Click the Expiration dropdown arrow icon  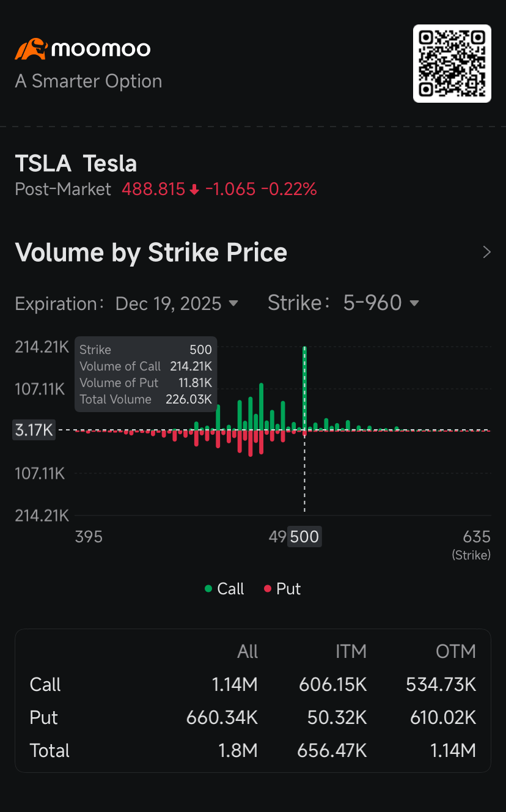click(x=233, y=303)
